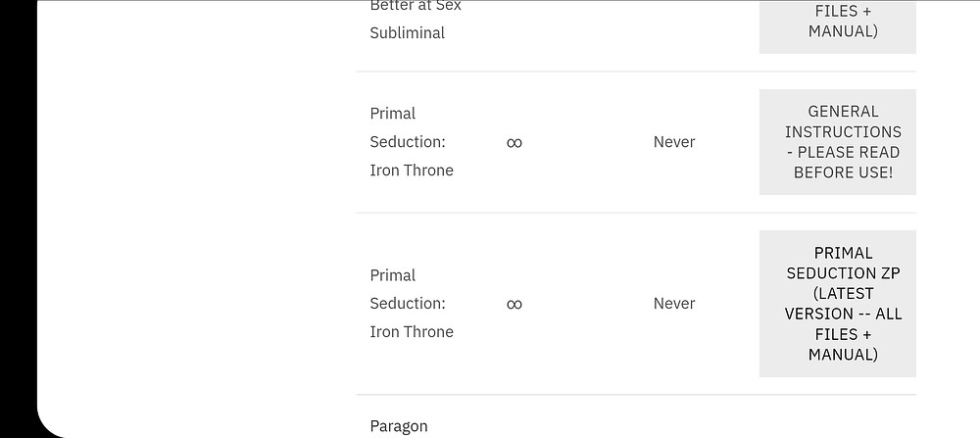Screen dimensions: 980x438
Task: Select the product name in the Primal Seduction ZP row
Action: pos(412,304)
